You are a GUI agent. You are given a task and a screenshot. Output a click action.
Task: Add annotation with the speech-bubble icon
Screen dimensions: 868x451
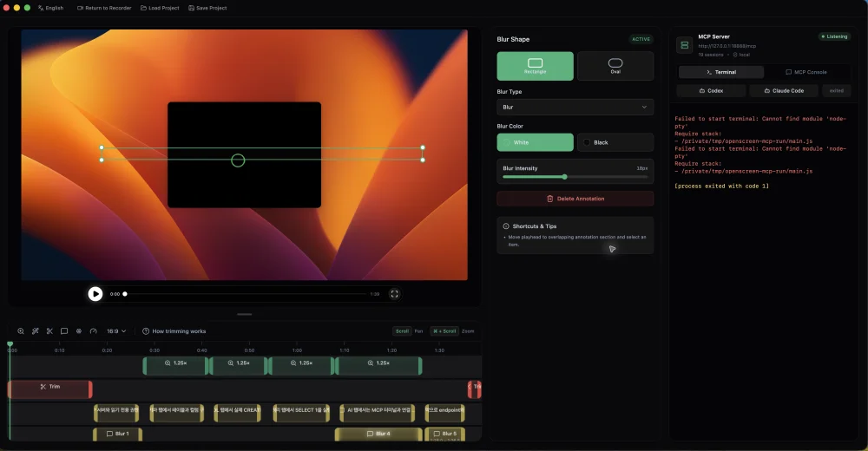(64, 331)
